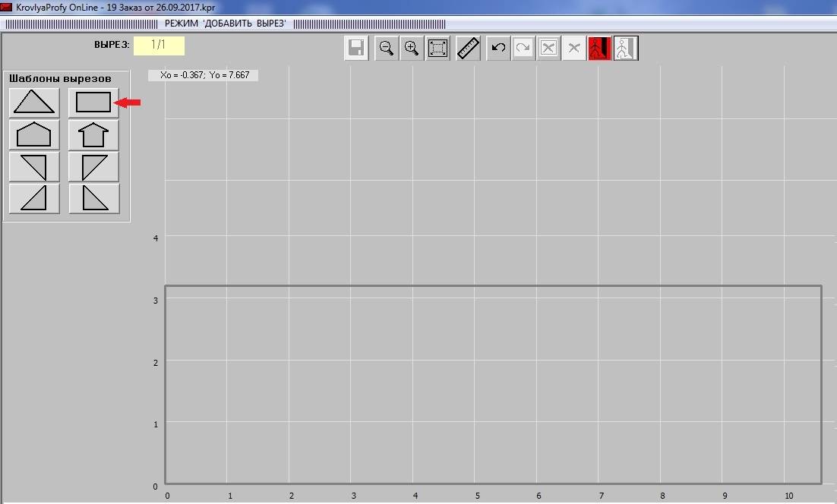837x504 pixels.
Task: Zoom in with the plus magnifier
Action: pyautogui.click(x=412, y=49)
